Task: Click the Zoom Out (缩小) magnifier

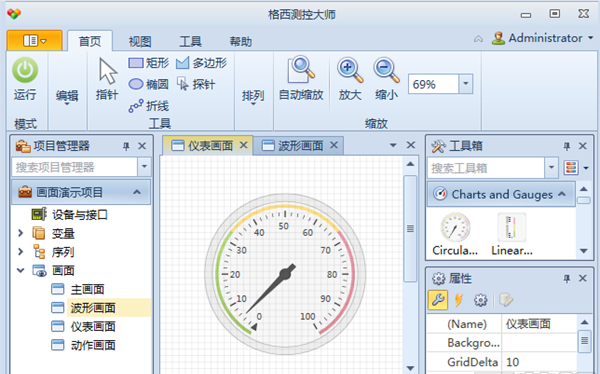Action: click(x=386, y=70)
